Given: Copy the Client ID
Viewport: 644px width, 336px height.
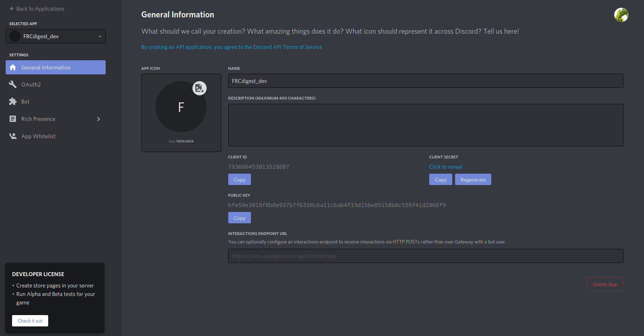Looking at the screenshot, I should point(240,179).
